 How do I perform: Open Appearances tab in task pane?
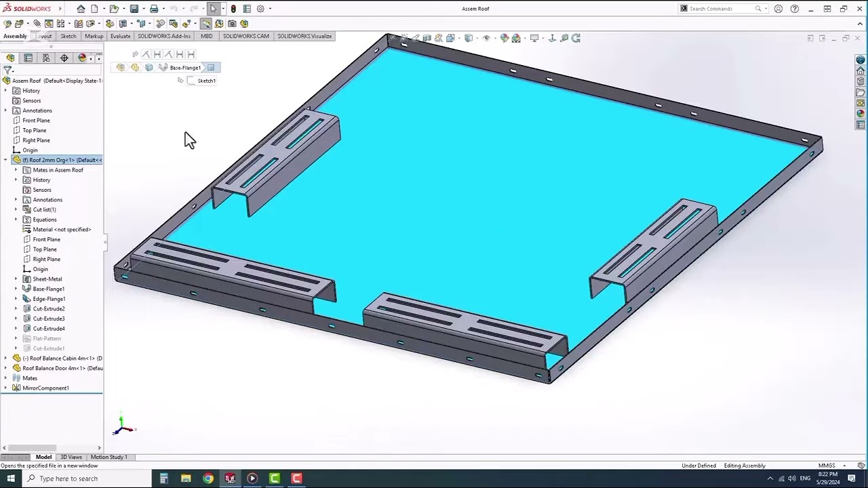(x=861, y=114)
